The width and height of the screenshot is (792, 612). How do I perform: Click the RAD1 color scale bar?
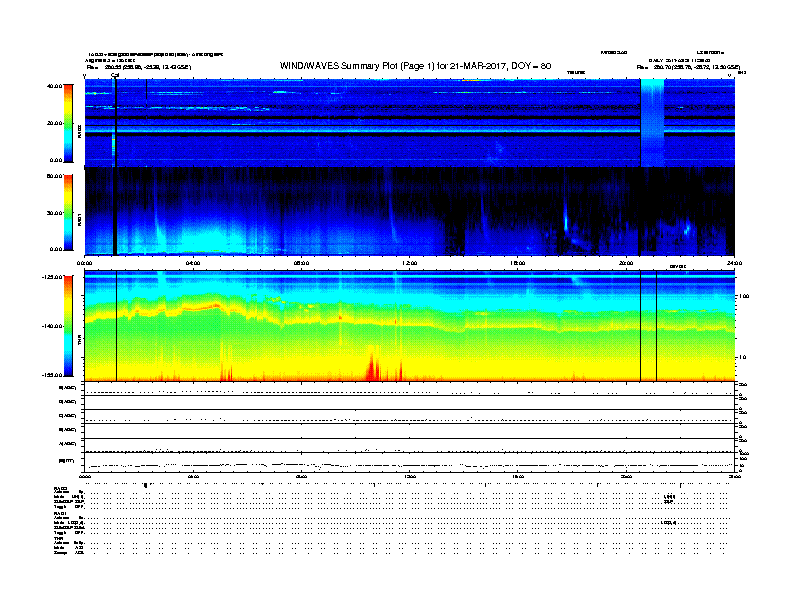[x=68, y=213]
